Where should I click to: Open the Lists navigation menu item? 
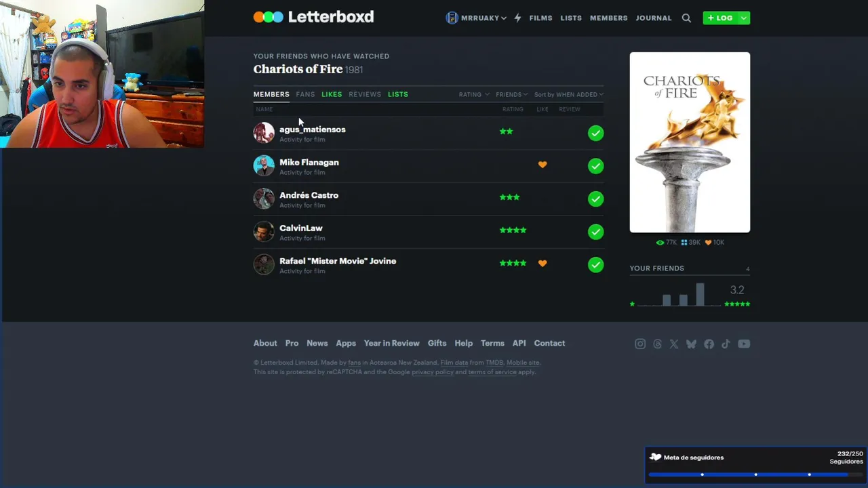tap(571, 18)
